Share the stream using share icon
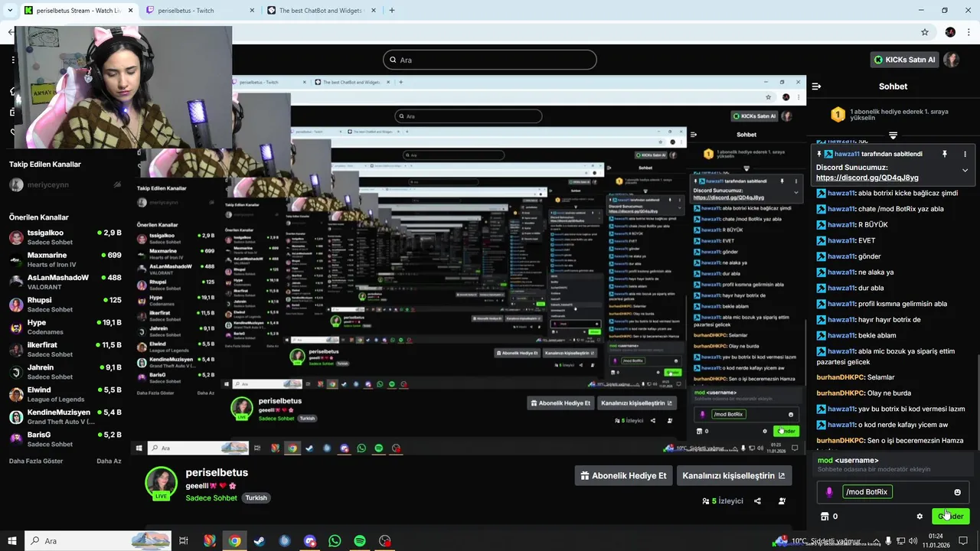Viewport: 980px width, 551px height. (757, 501)
